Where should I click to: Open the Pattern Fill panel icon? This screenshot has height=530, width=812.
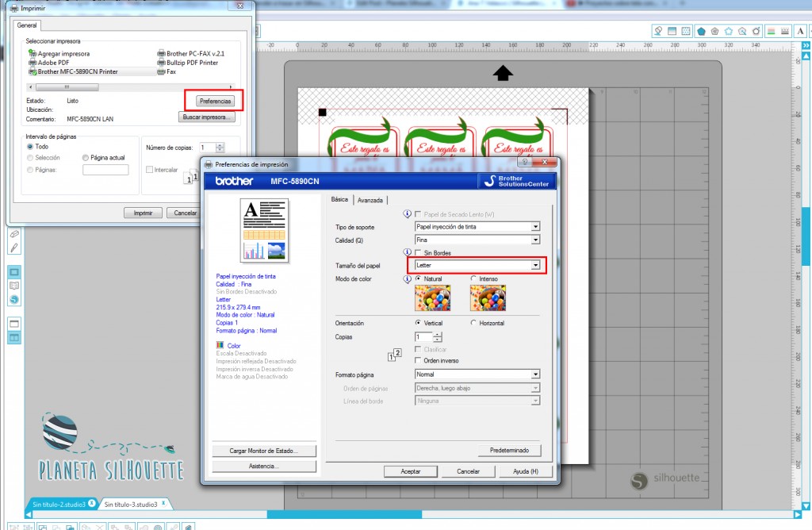click(x=686, y=31)
